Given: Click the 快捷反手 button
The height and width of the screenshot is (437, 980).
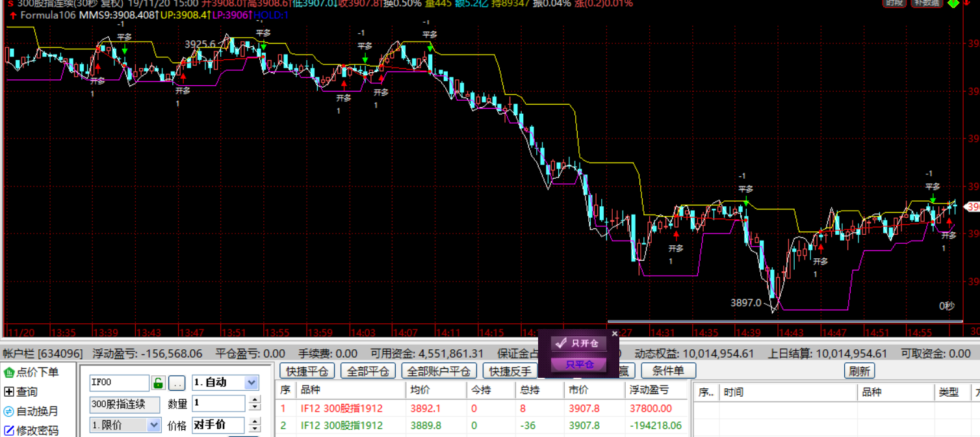Looking at the screenshot, I should [510, 371].
